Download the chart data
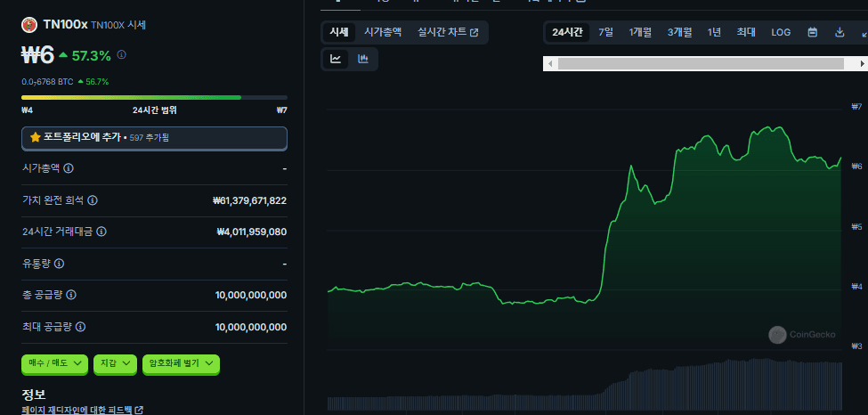The image size is (868, 415). (839, 32)
